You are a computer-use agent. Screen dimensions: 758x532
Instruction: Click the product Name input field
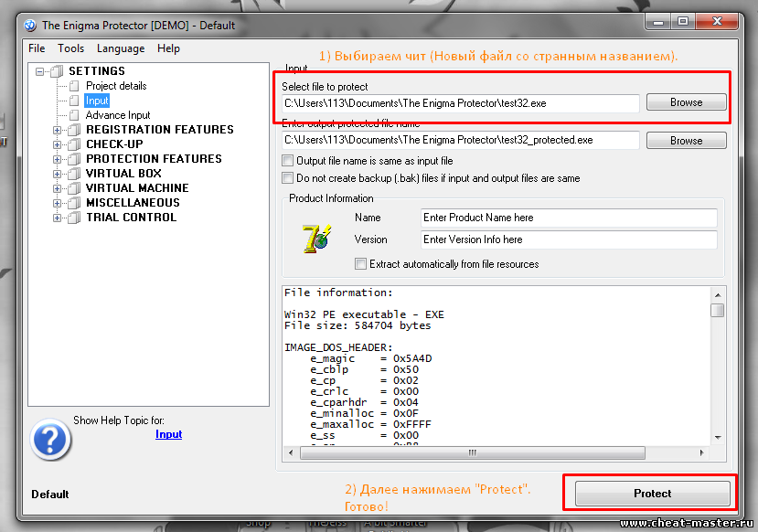coord(569,218)
